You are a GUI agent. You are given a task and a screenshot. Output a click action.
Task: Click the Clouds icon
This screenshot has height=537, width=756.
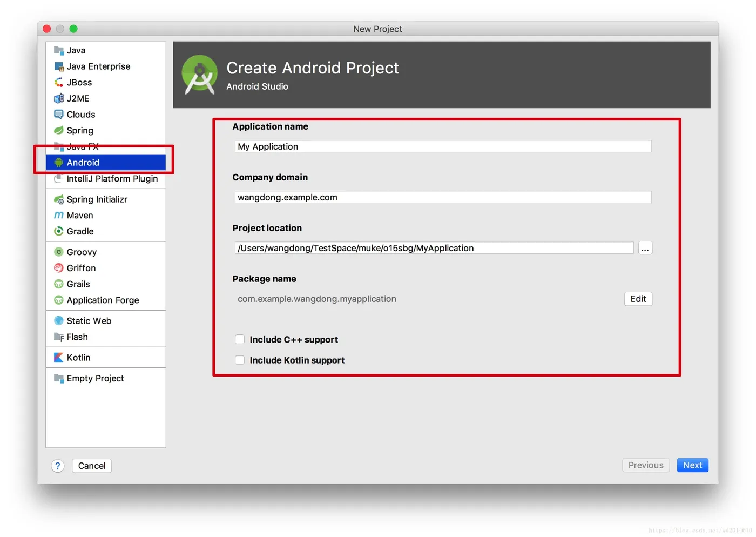[59, 115]
